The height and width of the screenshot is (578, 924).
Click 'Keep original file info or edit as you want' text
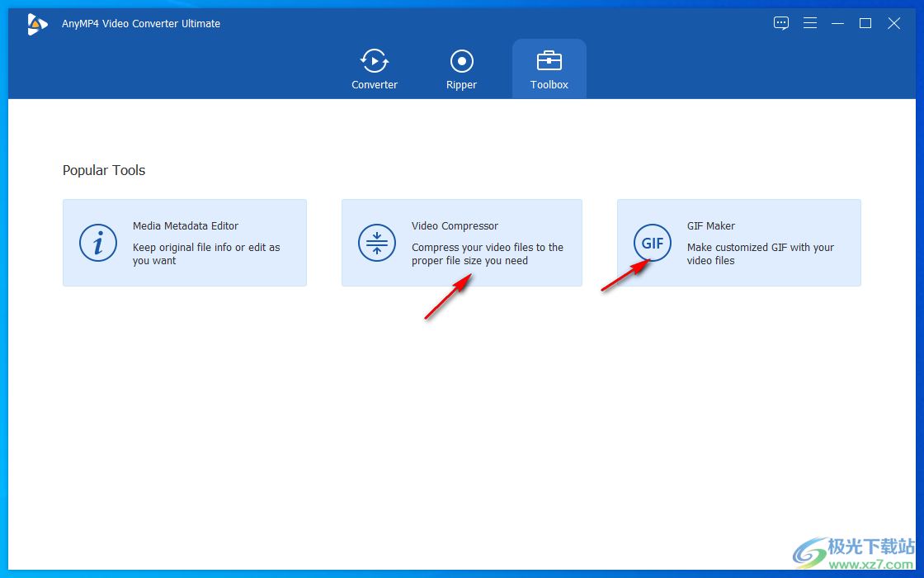[206, 253]
